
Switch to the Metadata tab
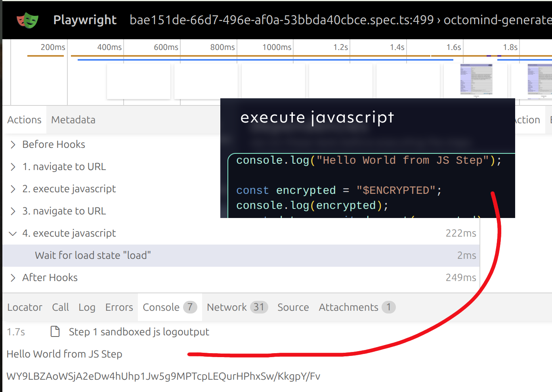coord(73,120)
